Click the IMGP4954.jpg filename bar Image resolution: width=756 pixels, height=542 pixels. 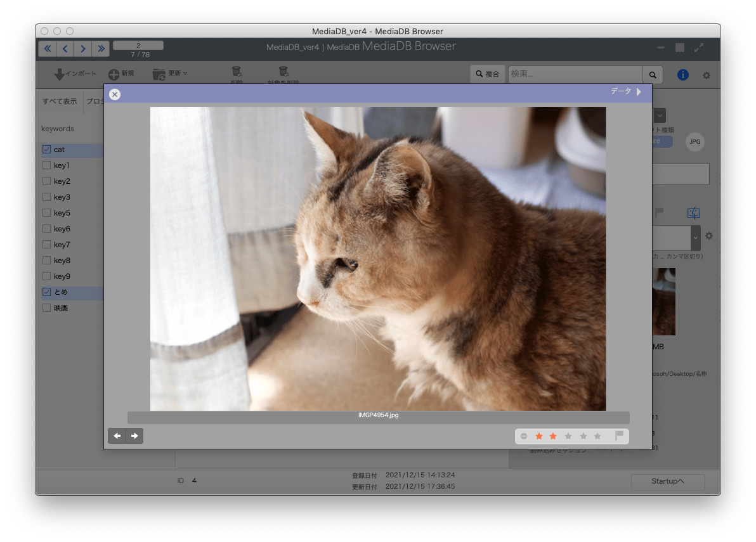point(379,417)
